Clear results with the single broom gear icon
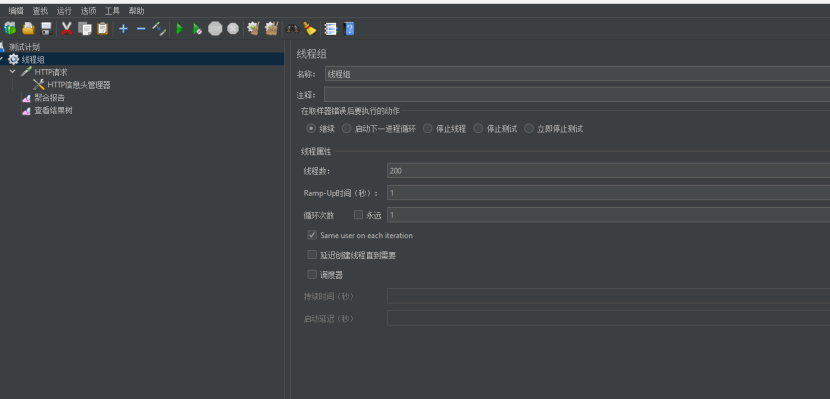Screen dimensions: 830x399 click(253, 29)
